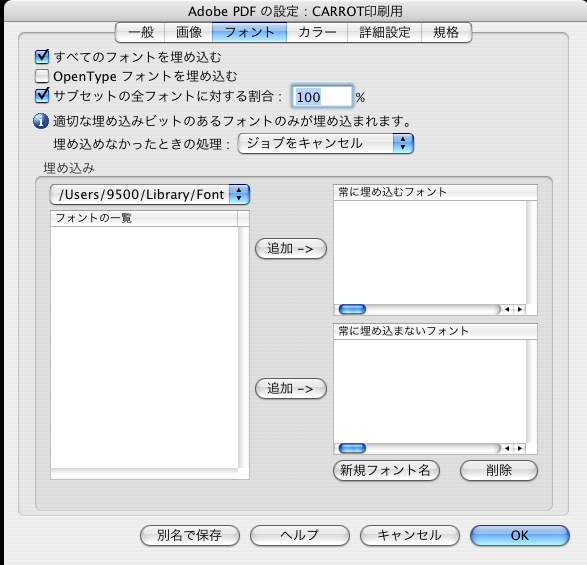Click the キャンセル button
The image size is (587, 565).
(x=410, y=535)
